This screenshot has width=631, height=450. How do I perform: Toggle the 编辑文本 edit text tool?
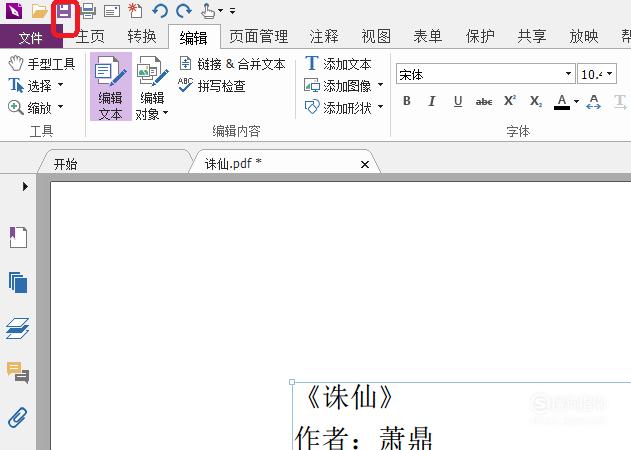point(111,87)
